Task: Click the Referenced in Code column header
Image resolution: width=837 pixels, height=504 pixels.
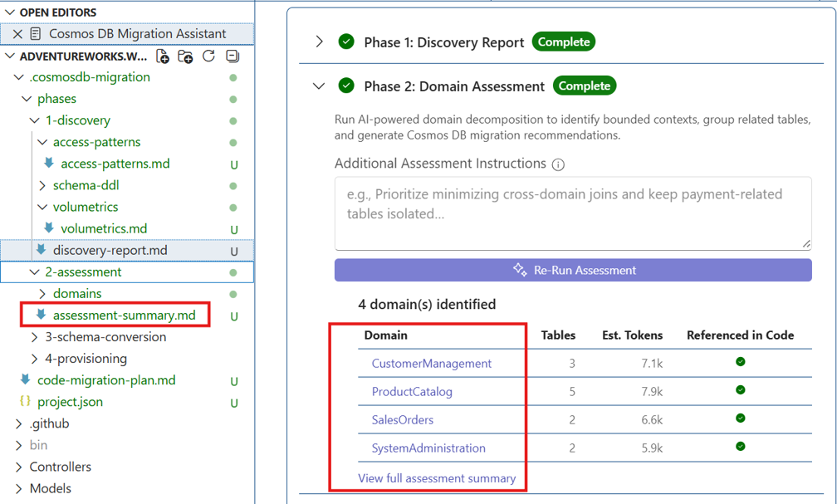Action: 740,335
